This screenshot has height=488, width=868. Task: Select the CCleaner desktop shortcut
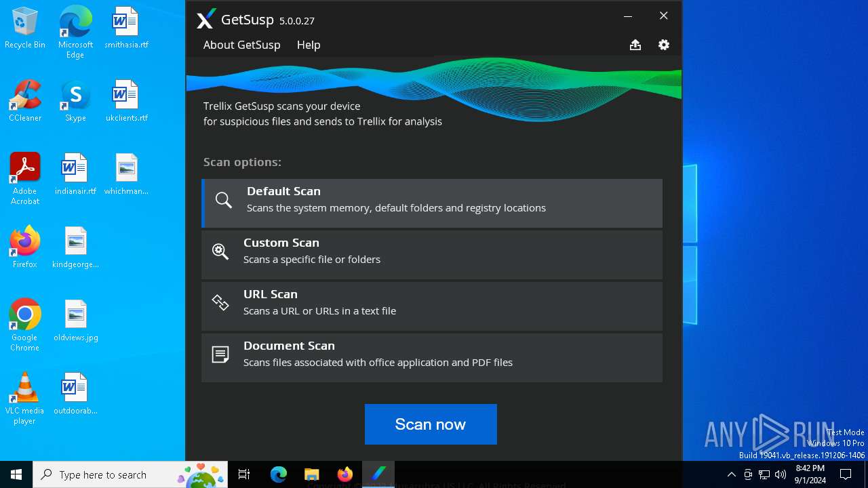[25, 102]
